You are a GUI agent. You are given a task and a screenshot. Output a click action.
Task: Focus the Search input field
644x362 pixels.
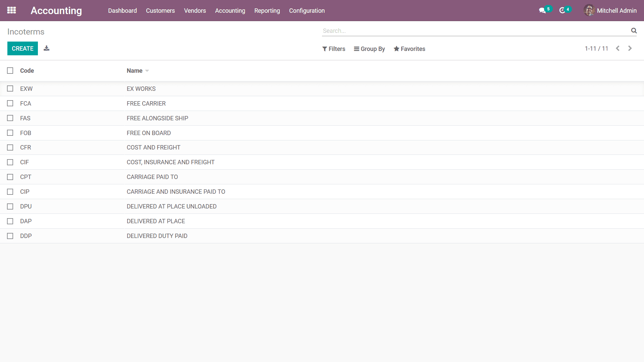(x=476, y=31)
